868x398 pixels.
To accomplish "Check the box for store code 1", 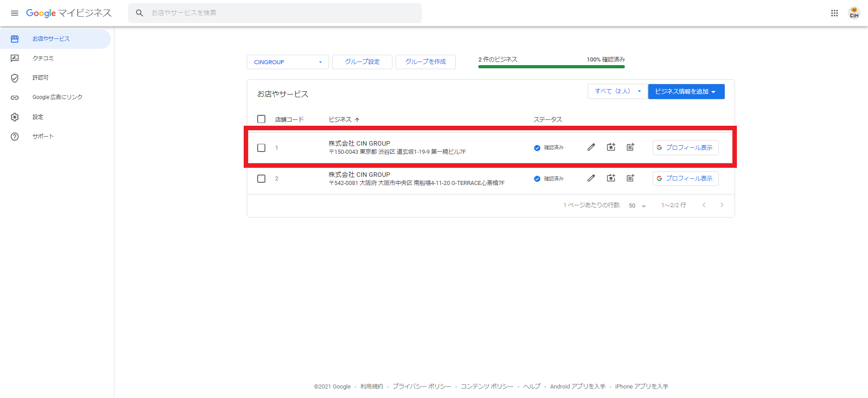I will [x=261, y=148].
